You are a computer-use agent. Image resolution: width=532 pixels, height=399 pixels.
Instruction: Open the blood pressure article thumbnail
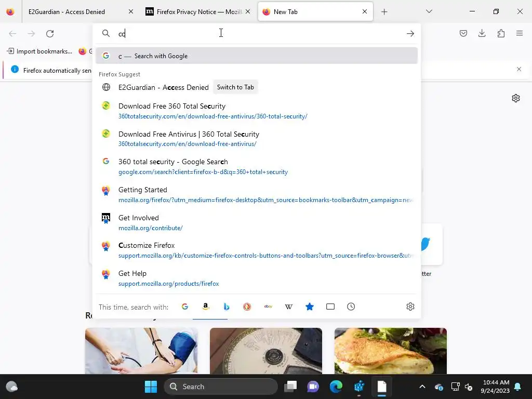pyautogui.click(x=141, y=351)
